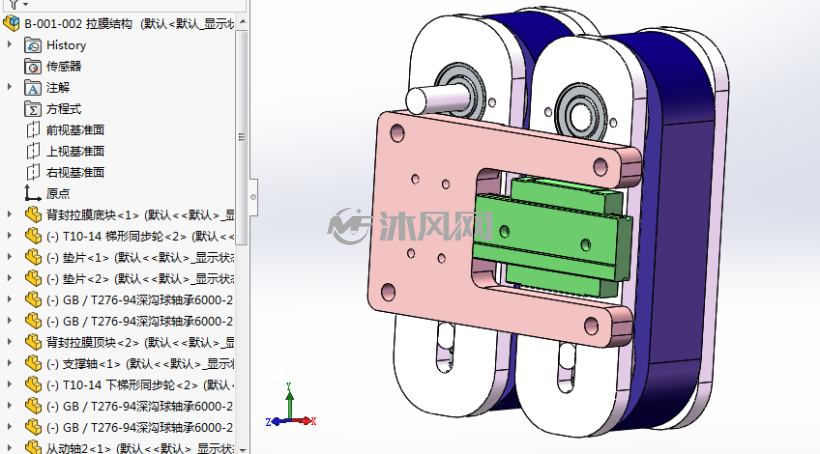Expand the 注解 node

(9, 87)
